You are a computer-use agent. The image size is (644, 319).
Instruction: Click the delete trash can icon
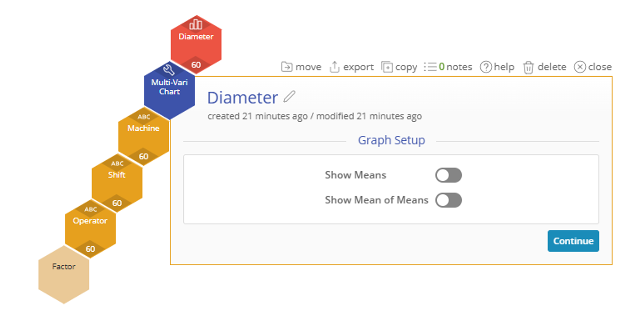(x=528, y=67)
